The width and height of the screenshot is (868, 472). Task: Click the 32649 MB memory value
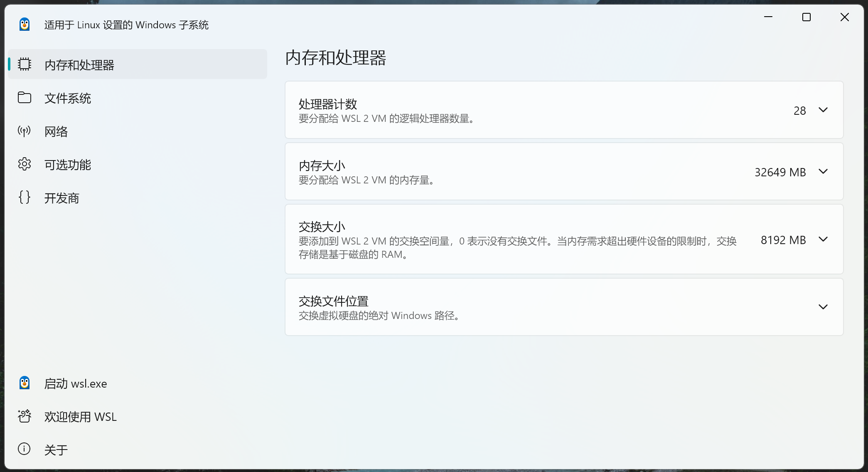780,172
